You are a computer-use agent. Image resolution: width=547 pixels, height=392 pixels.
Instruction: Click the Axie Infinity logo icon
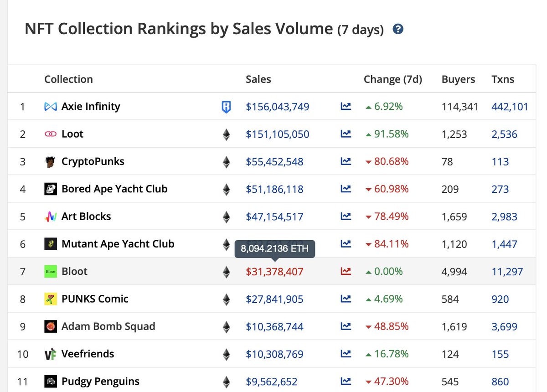51,107
